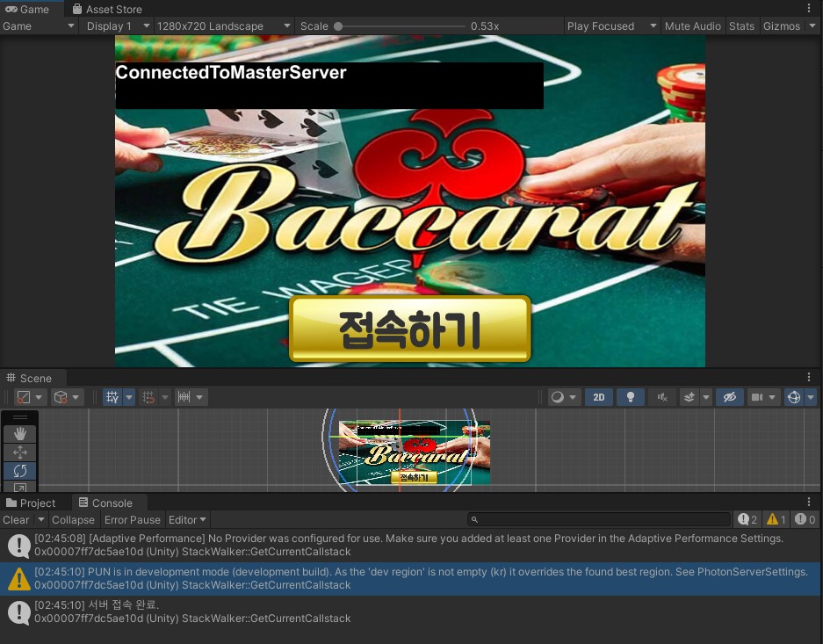Toggle Scene Gizmos globe icon

[794, 397]
